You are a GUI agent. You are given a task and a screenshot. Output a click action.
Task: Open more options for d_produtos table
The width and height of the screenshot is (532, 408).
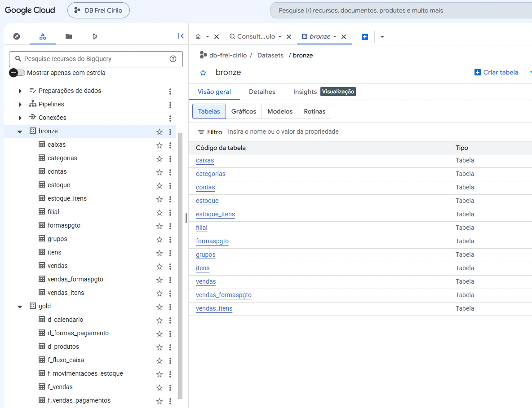point(170,347)
